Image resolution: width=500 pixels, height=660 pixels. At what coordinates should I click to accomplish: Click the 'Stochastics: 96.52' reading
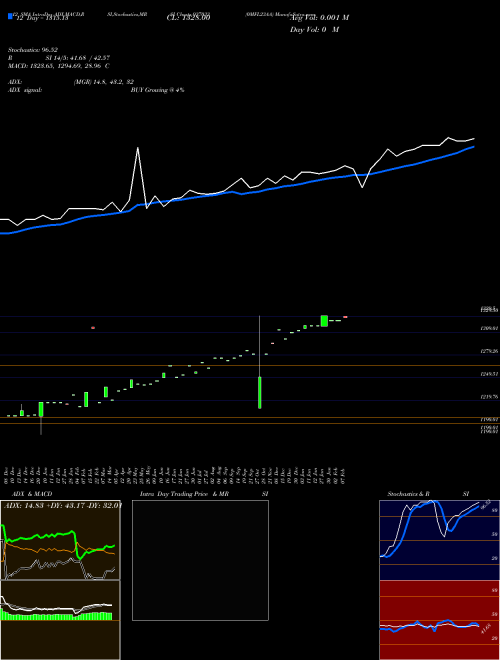click(32, 50)
